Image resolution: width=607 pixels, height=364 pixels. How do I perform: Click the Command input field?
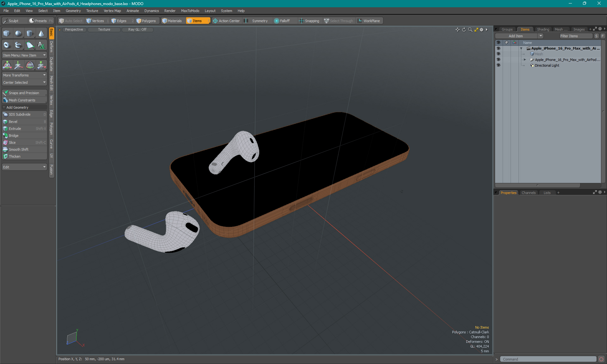pyautogui.click(x=548, y=359)
